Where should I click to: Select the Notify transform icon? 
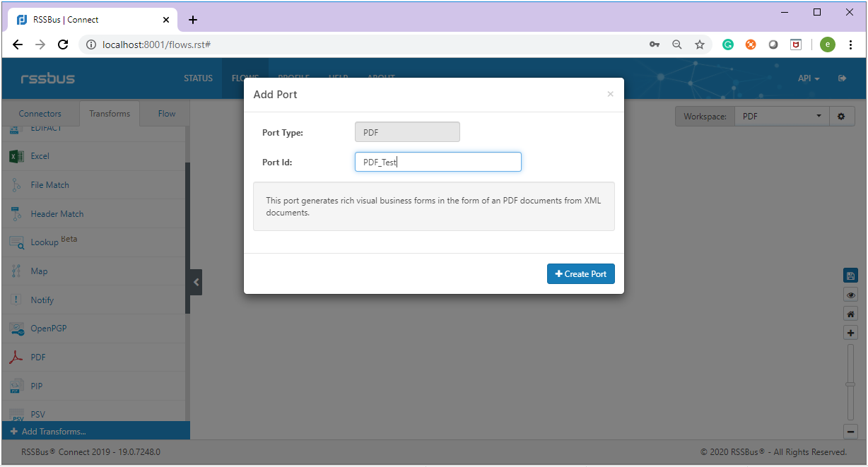[x=17, y=300]
